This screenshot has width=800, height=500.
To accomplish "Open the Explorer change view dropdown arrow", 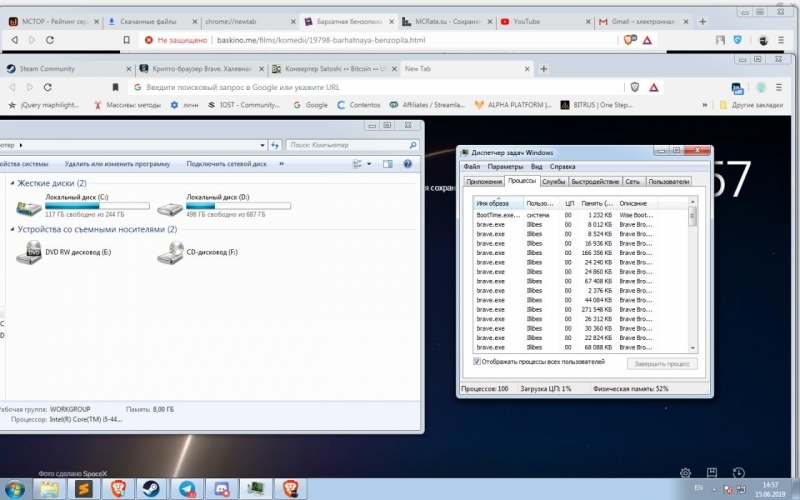I will point(369,164).
